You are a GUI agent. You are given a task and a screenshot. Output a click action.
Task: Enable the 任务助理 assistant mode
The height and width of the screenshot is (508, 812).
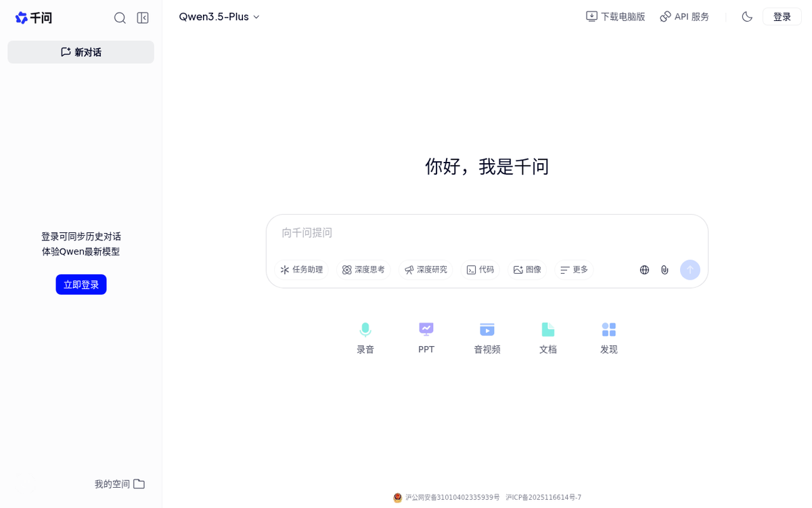[x=302, y=270]
